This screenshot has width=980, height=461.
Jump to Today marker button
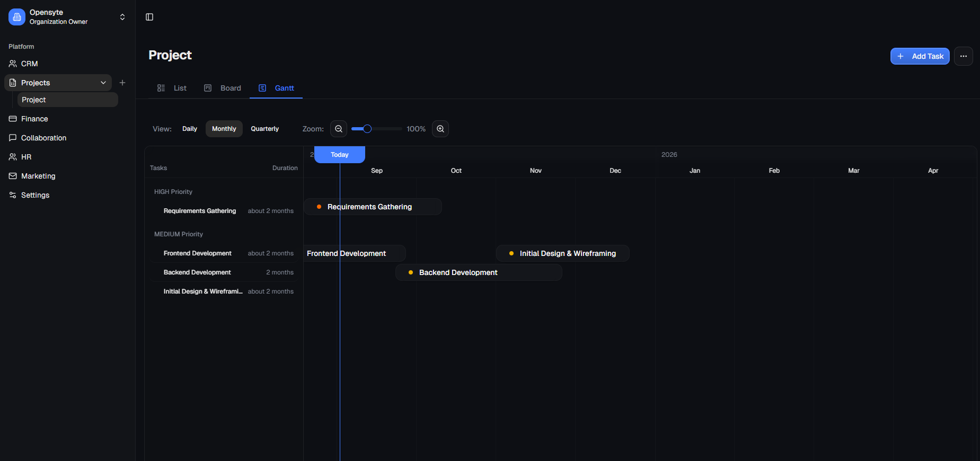pyautogui.click(x=340, y=155)
